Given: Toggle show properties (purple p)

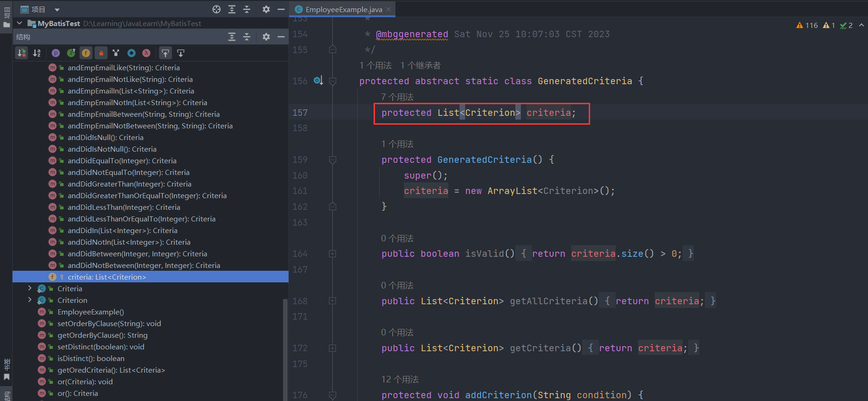Looking at the screenshot, I should pos(56,53).
